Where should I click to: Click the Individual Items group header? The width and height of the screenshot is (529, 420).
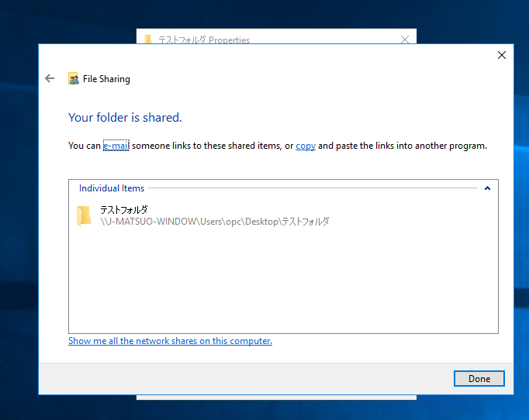point(112,188)
